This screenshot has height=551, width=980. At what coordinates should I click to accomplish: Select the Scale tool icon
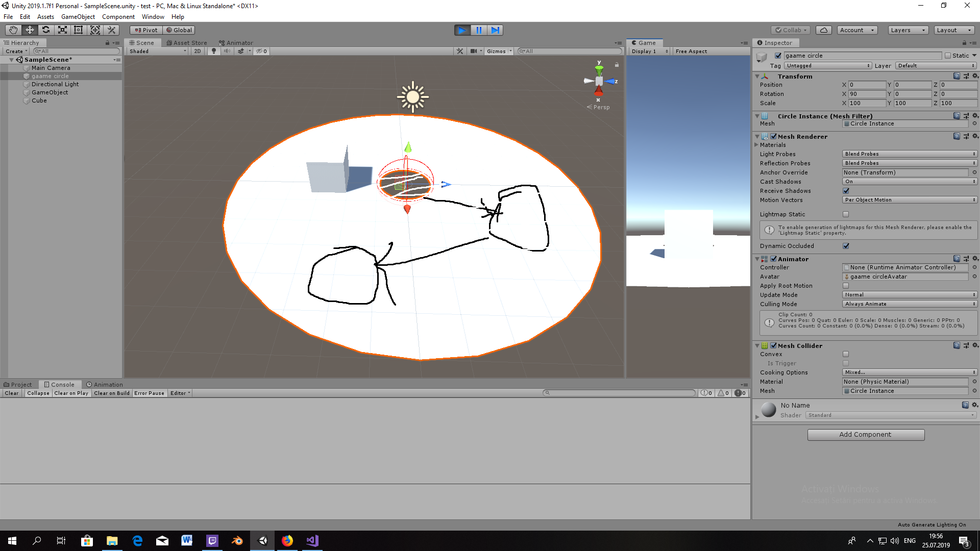coord(62,30)
